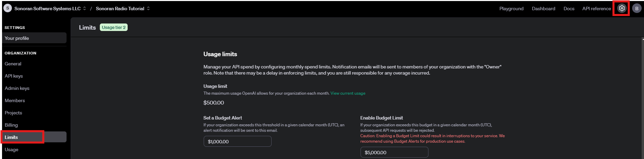The width and height of the screenshot is (644, 159).
Task: Open the Playground page
Action: click(511, 9)
